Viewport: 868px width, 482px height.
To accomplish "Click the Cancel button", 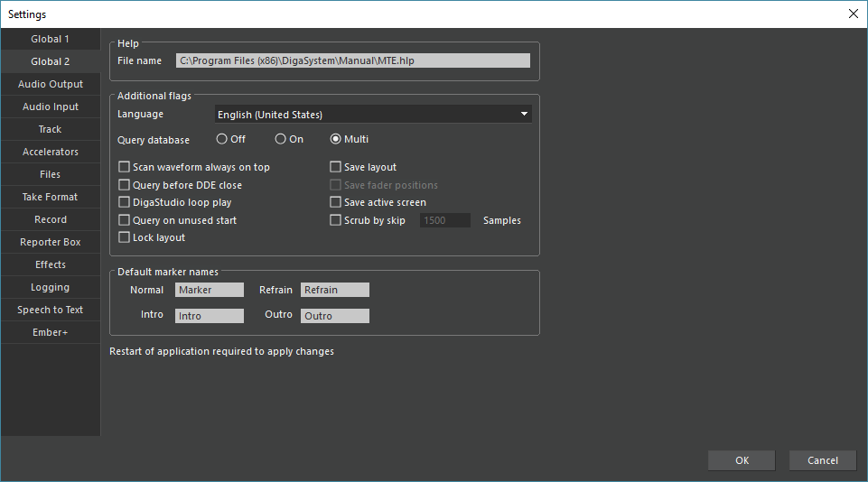I will tap(822, 460).
